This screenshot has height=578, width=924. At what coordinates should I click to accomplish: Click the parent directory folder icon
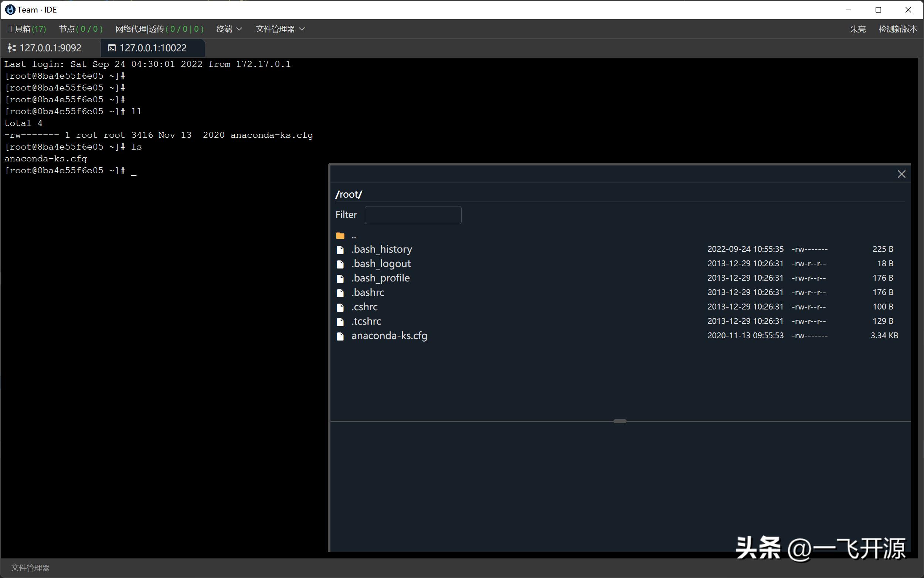point(340,236)
